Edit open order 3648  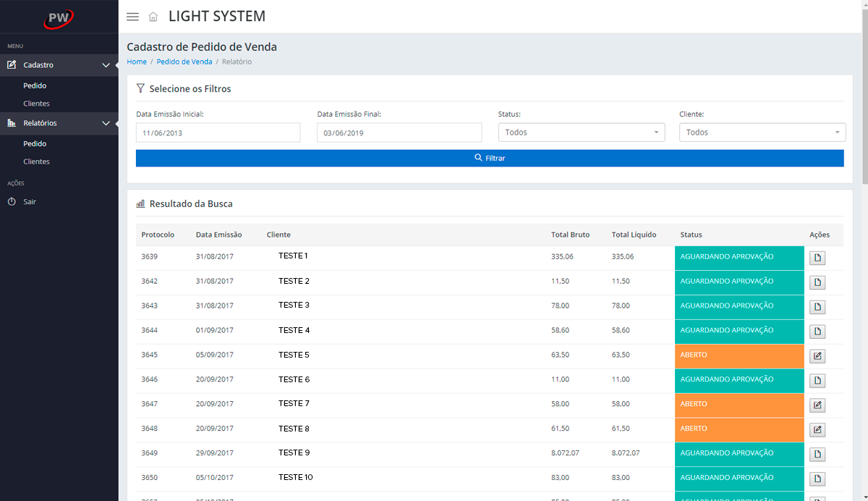tap(817, 431)
